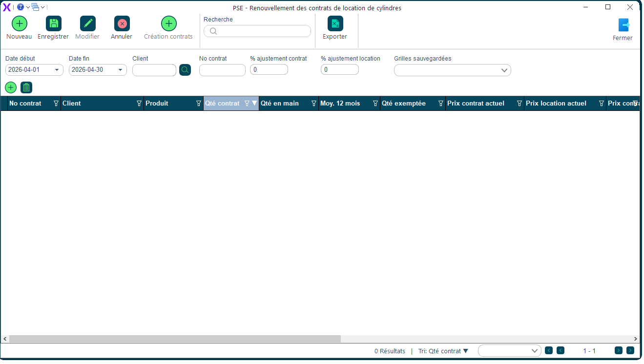Open filter on Produit column

coord(198,104)
